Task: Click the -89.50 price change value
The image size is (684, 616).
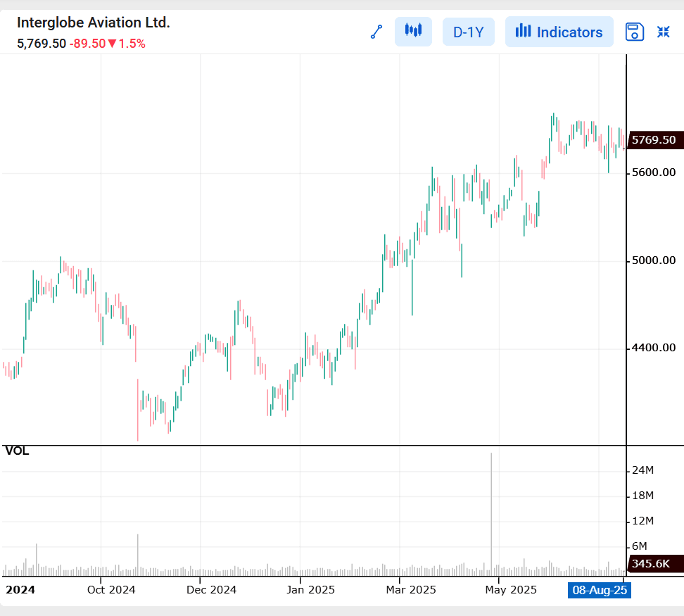Action: click(x=88, y=44)
